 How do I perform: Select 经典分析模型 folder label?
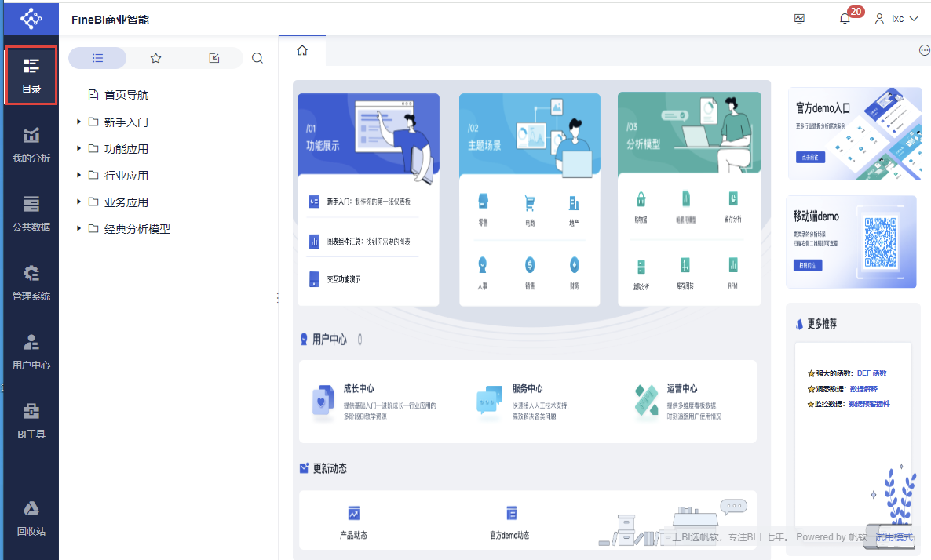coord(137,229)
